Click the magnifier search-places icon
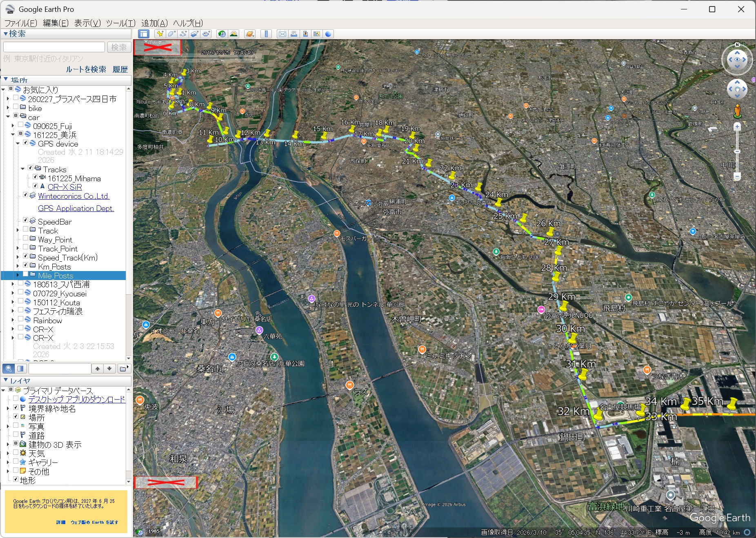Image resolution: width=756 pixels, height=538 pixels. click(x=8, y=369)
